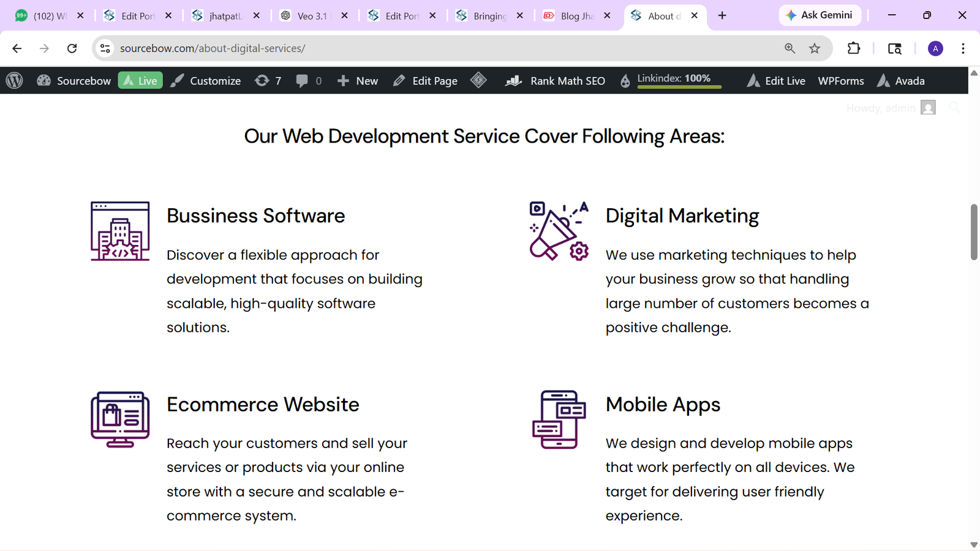Open the Rank Math SEO menu

(x=555, y=81)
